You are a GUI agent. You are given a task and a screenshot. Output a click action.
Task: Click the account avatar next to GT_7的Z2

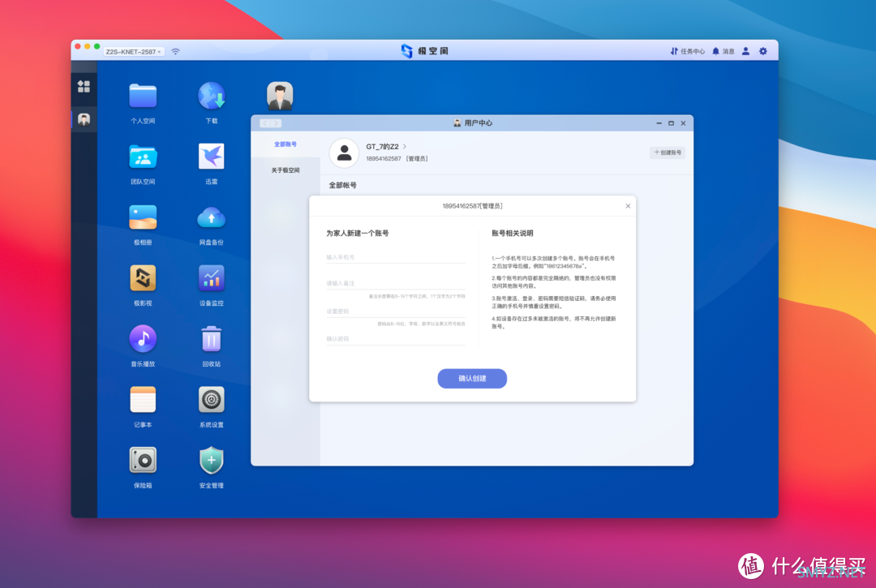[344, 153]
